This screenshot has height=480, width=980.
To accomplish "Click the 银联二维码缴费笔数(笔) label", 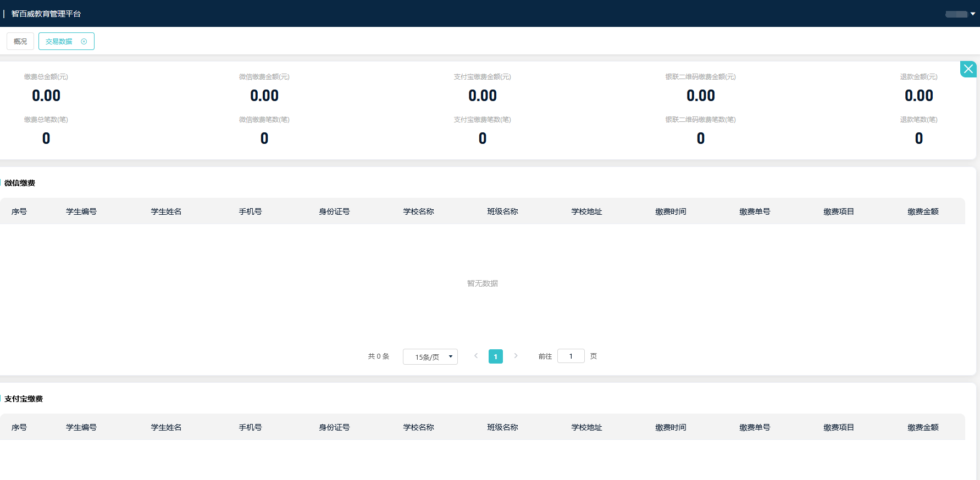I will [x=701, y=120].
